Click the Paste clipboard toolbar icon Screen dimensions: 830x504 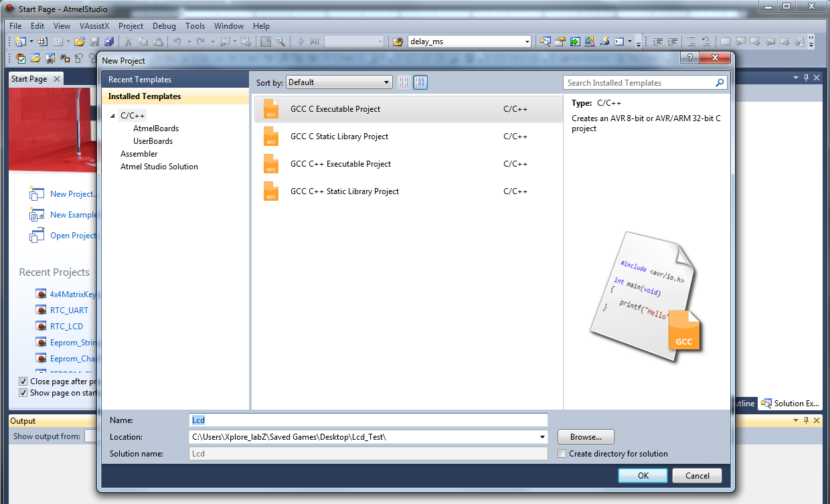click(x=157, y=41)
